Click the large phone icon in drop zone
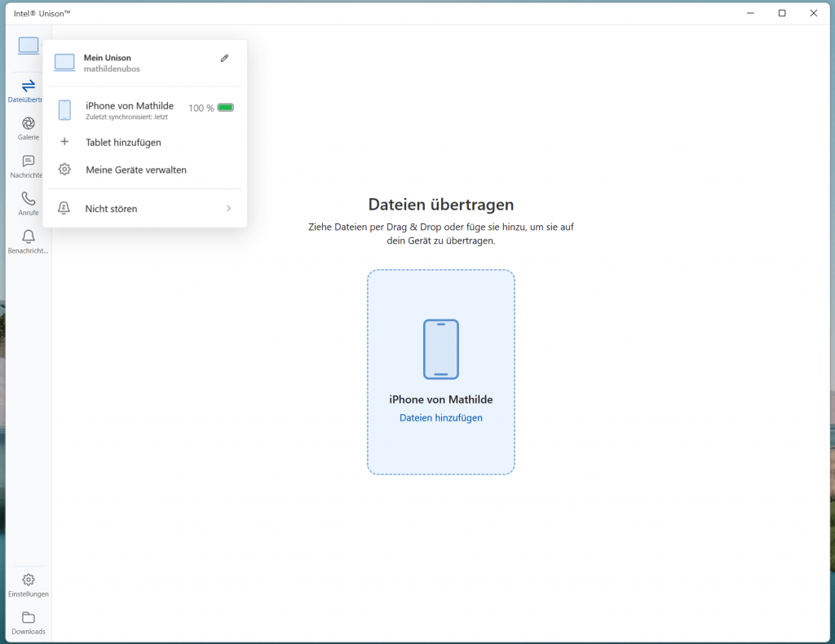 tap(441, 349)
